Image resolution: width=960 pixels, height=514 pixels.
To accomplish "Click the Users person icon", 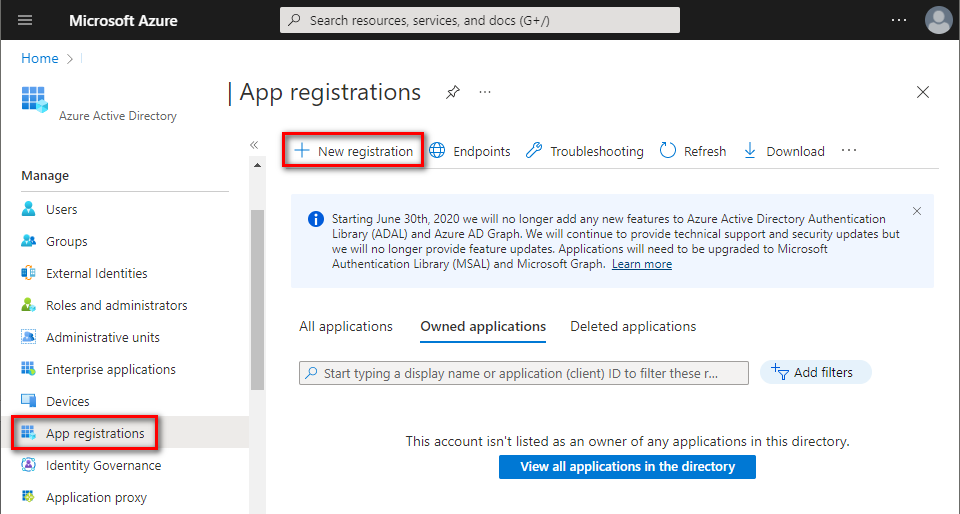I will coord(28,209).
